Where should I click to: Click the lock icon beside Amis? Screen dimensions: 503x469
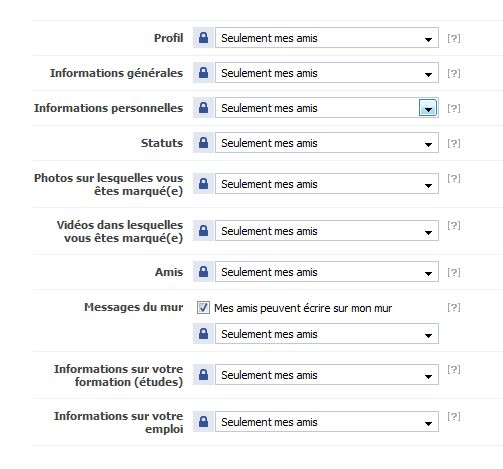(203, 272)
